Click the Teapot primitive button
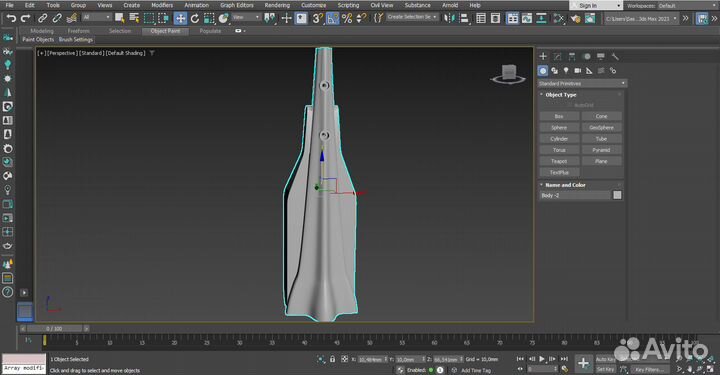Screen dimensions: 720x375 coord(559,161)
